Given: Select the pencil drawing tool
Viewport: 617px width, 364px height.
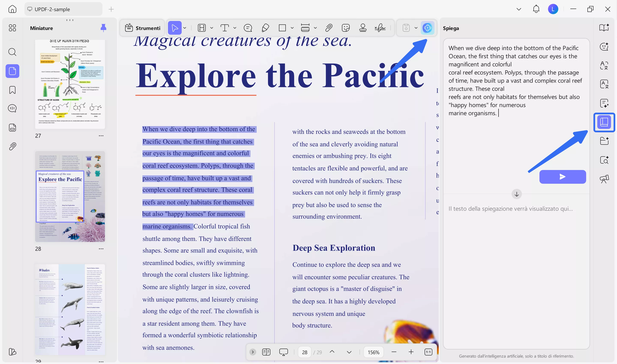Looking at the screenshot, I should pos(265,28).
